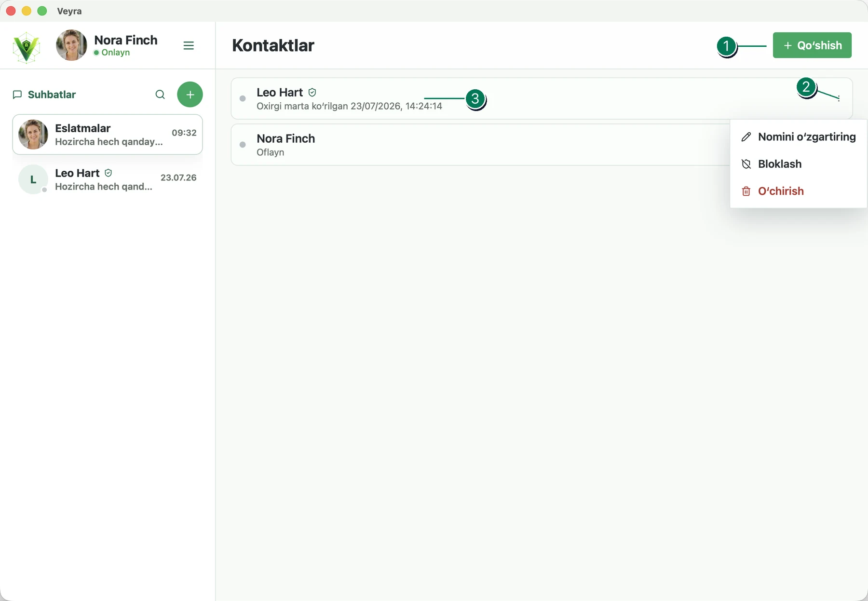Click the Suhbatlar section label
This screenshot has width=868, height=601.
coord(52,95)
